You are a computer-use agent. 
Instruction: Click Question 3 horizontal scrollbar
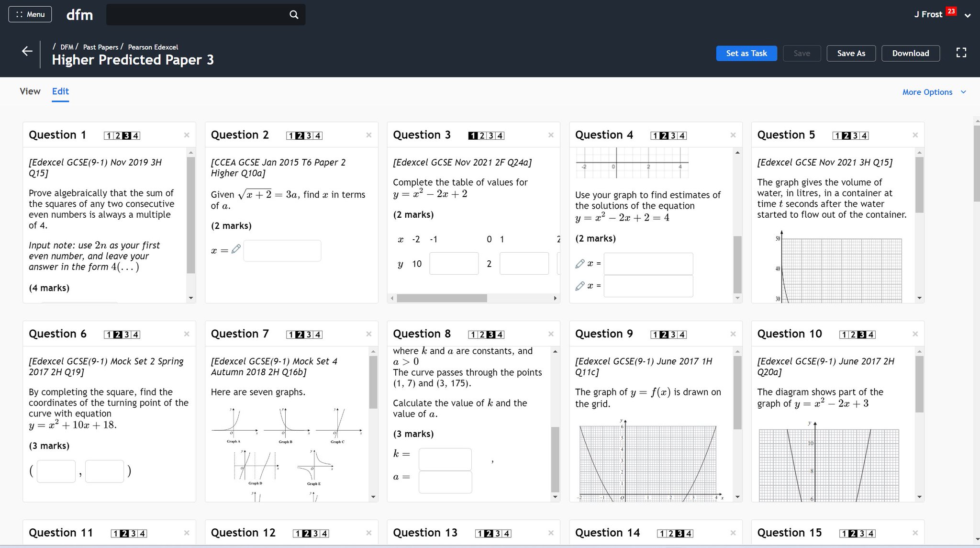coord(442,298)
